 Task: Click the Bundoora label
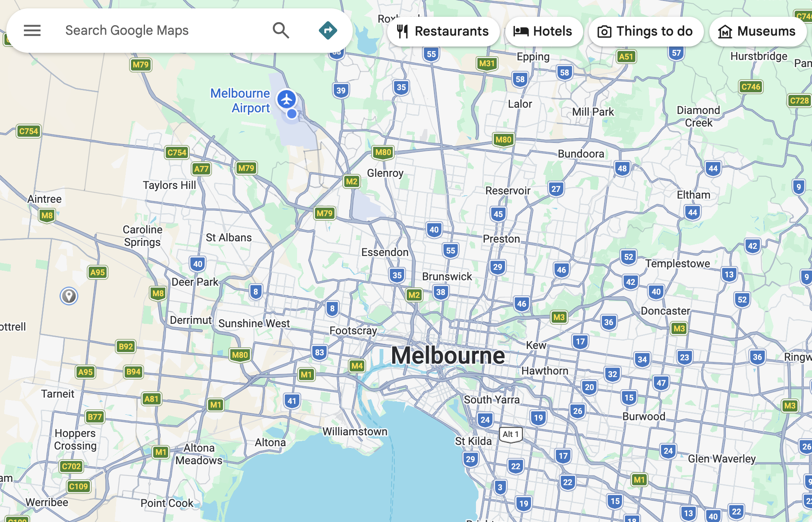pos(581,154)
